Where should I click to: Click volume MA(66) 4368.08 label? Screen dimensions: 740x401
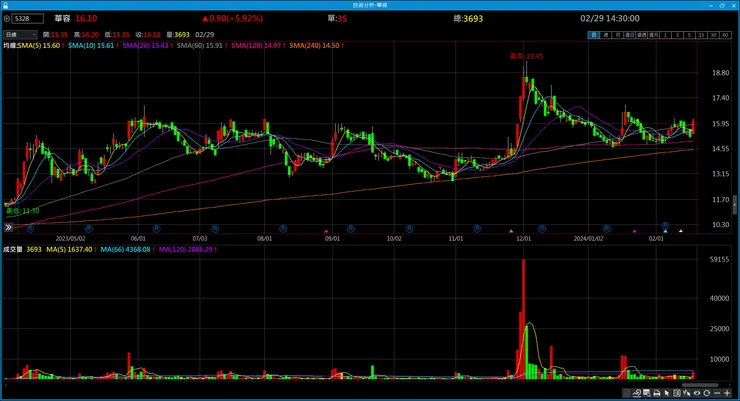click(x=125, y=250)
